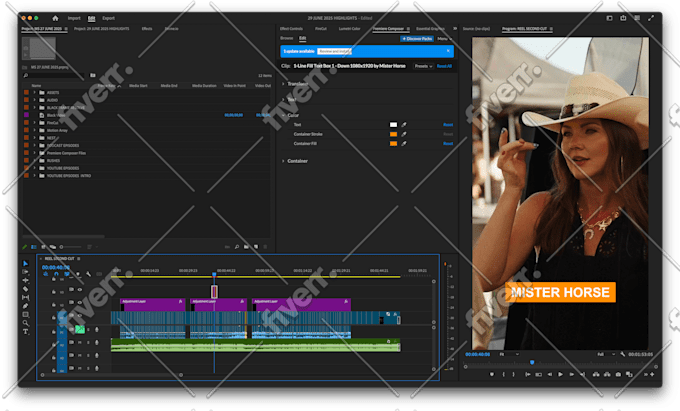The height and width of the screenshot is (411, 680).
Task: Expand the AUDIO bin
Action: [34, 100]
